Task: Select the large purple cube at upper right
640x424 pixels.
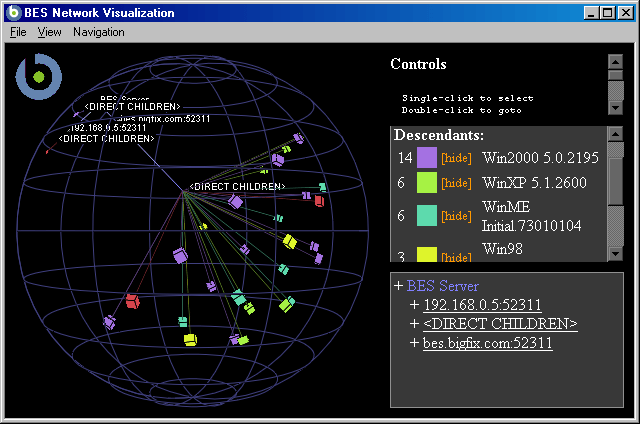Action: tap(278, 160)
